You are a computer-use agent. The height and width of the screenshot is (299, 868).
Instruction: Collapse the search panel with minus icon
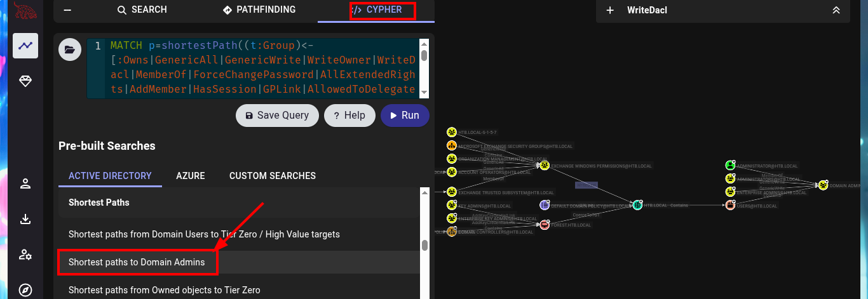click(x=67, y=10)
